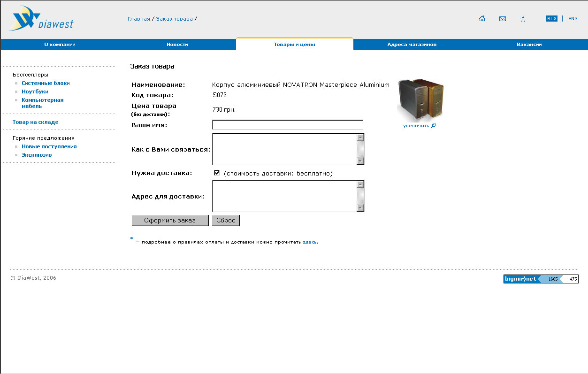Click the computer case product thumbnail
This screenshot has height=374, width=588.
coord(421,99)
